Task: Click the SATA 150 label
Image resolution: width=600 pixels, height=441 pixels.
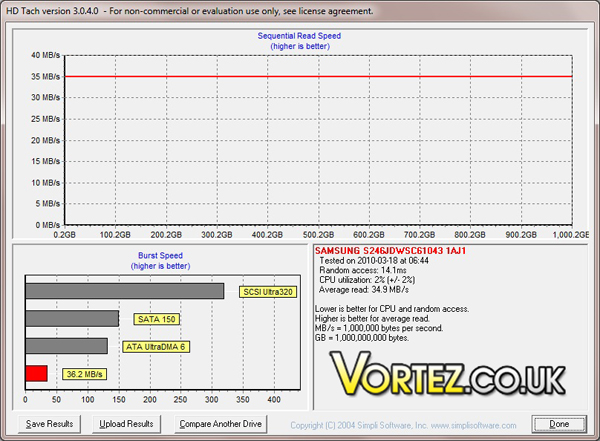Action: (x=157, y=319)
